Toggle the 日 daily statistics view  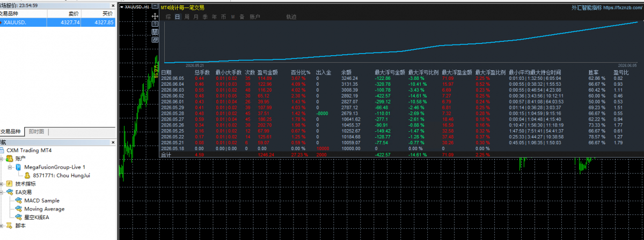178,17
